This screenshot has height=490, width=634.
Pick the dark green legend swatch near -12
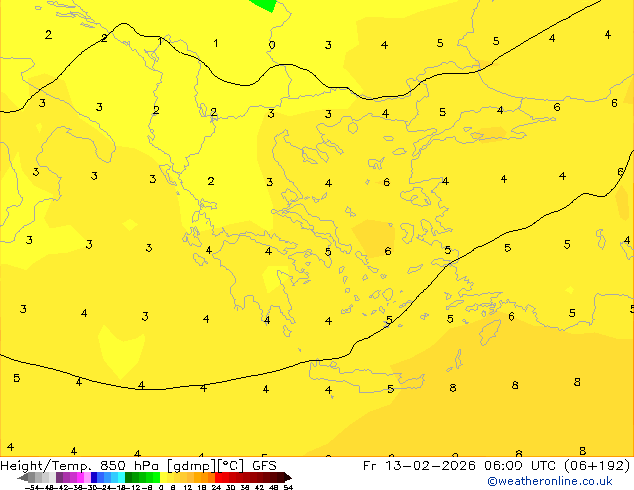click(x=129, y=477)
